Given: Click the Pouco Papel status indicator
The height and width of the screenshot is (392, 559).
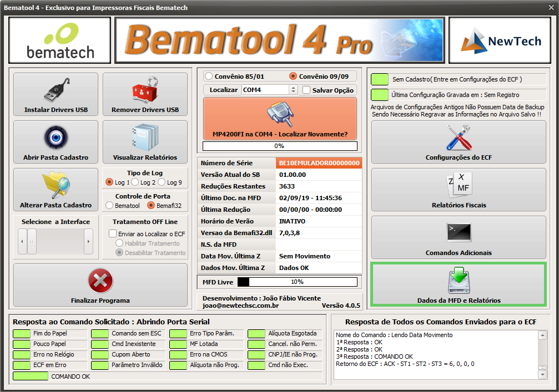Looking at the screenshot, I should pyautogui.click(x=22, y=344).
